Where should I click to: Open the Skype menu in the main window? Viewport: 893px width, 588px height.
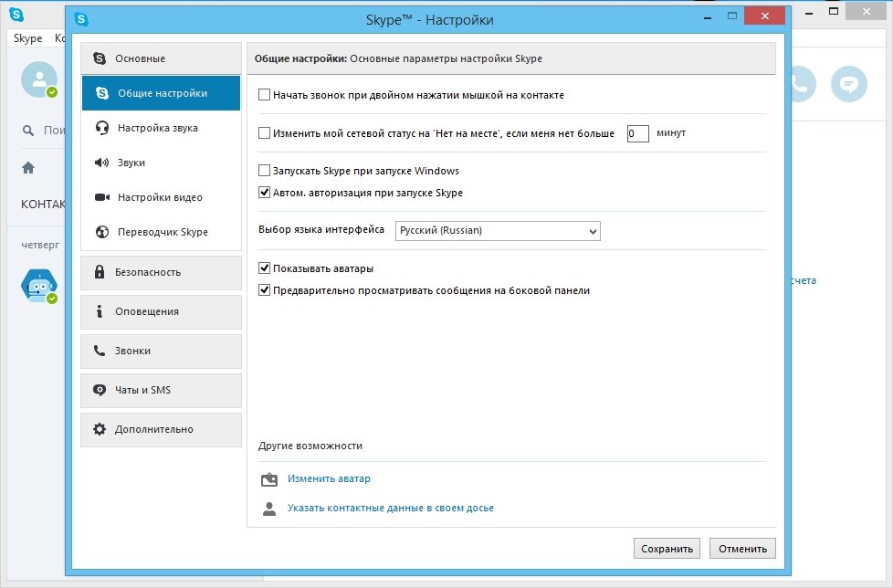click(x=28, y=38)
